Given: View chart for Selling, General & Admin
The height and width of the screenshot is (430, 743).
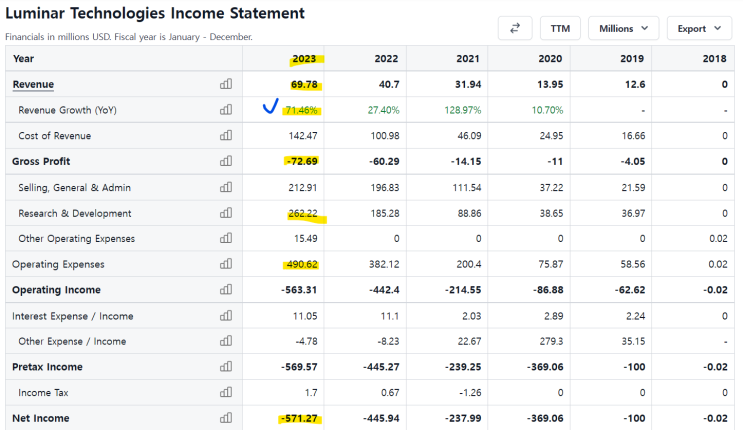Looking at the screenshot, I should (x=225, y=187).
